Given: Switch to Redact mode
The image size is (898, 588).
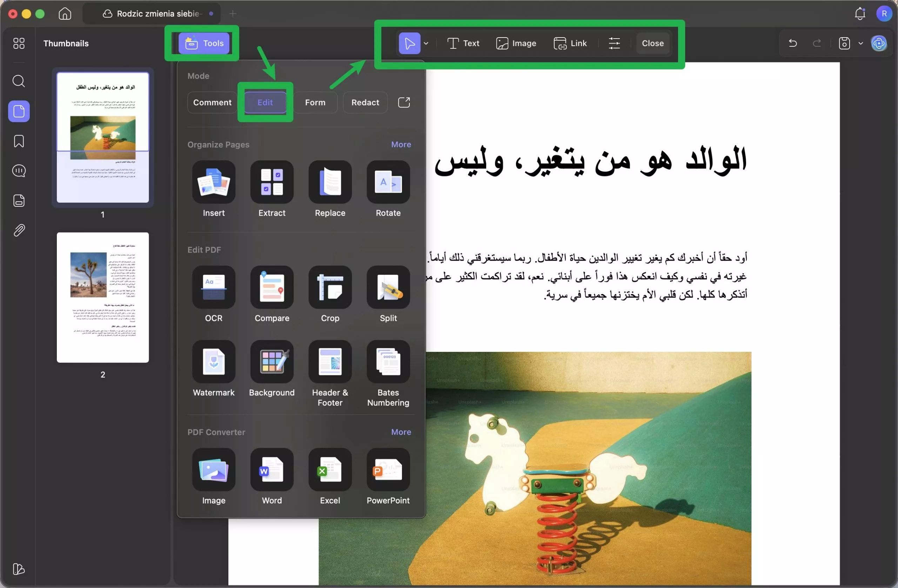Looking at the screenshot, I should (365, 102).
